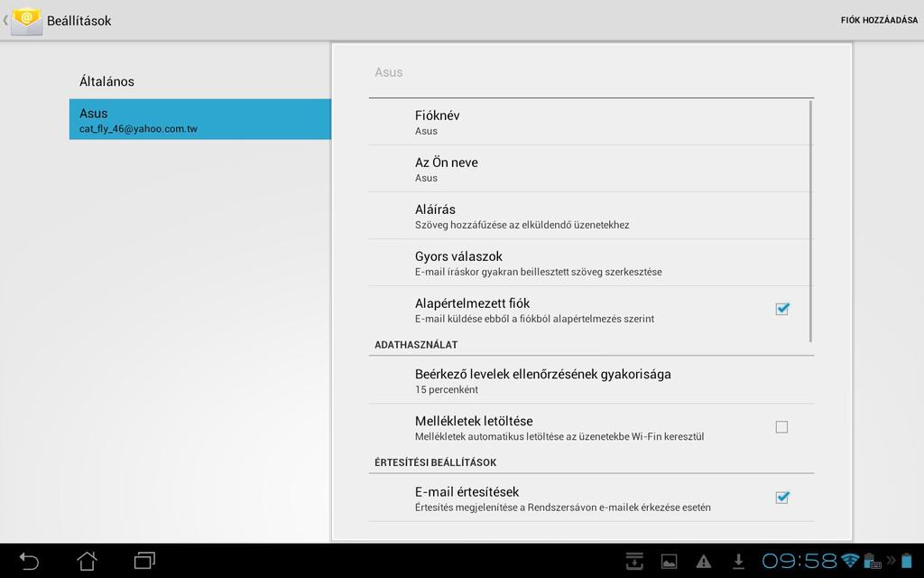Viewport: 924px width, 578px height.
Task: Tap the dock keyboard battery icon
Action: tap(872, 560)
